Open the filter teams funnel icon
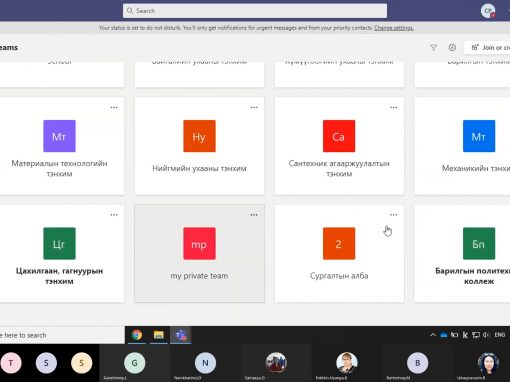Screen dimensions: 510x382 click(x=433, y=48)
